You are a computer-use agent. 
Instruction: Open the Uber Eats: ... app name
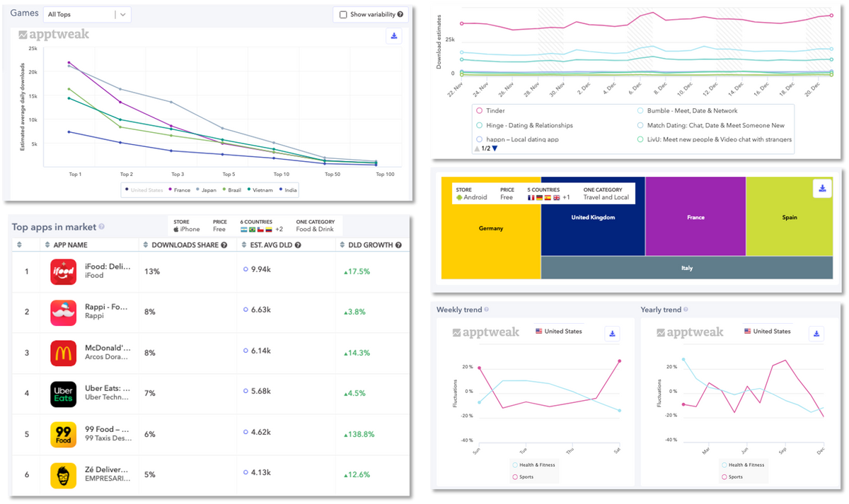point(108,388)
